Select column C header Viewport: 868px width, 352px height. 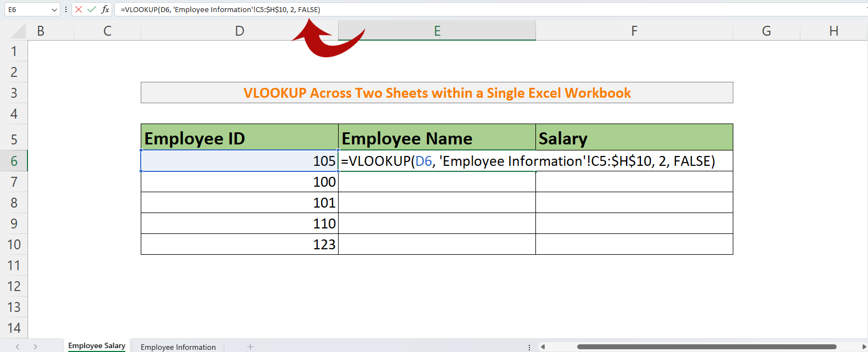(x=107, y=31)
